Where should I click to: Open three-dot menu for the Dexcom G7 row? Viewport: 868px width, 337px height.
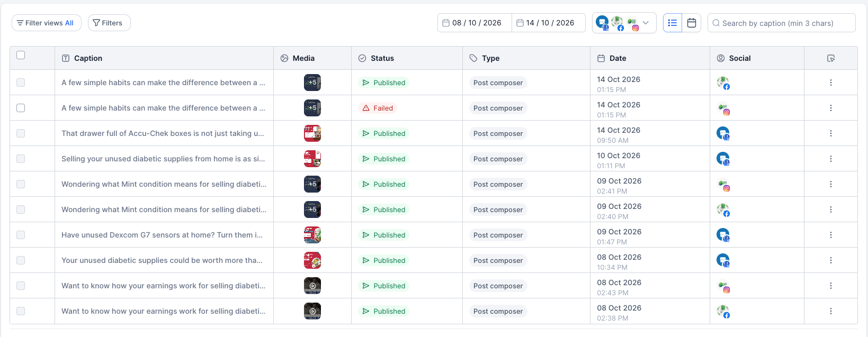coord(831,235)
